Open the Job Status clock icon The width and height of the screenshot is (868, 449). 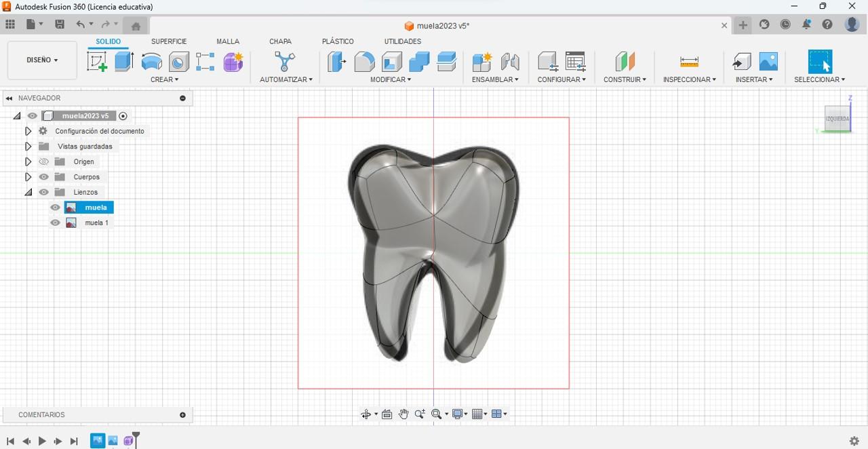tap(785, 24)
